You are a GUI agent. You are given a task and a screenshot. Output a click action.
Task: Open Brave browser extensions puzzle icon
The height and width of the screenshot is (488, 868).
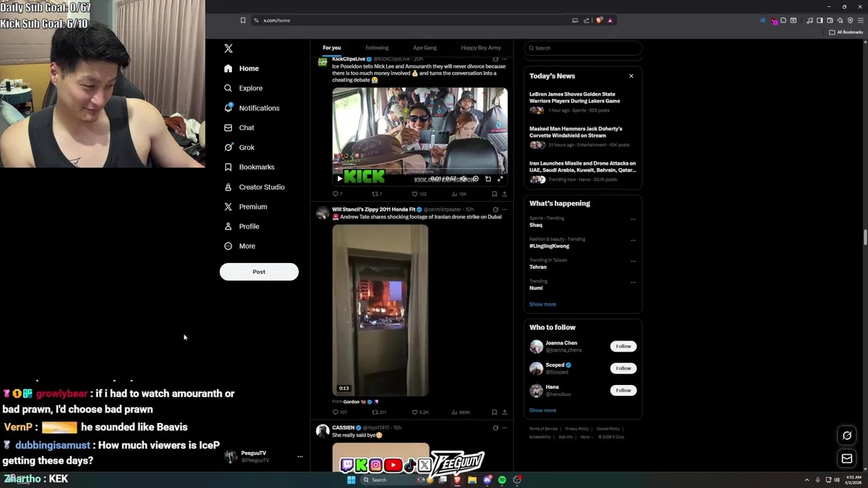tap(783, 20)
